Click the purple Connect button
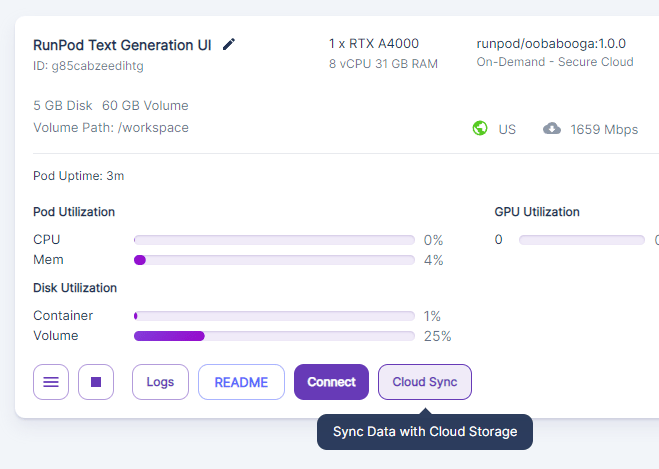659x469 pixels. (x=331, y=382)
